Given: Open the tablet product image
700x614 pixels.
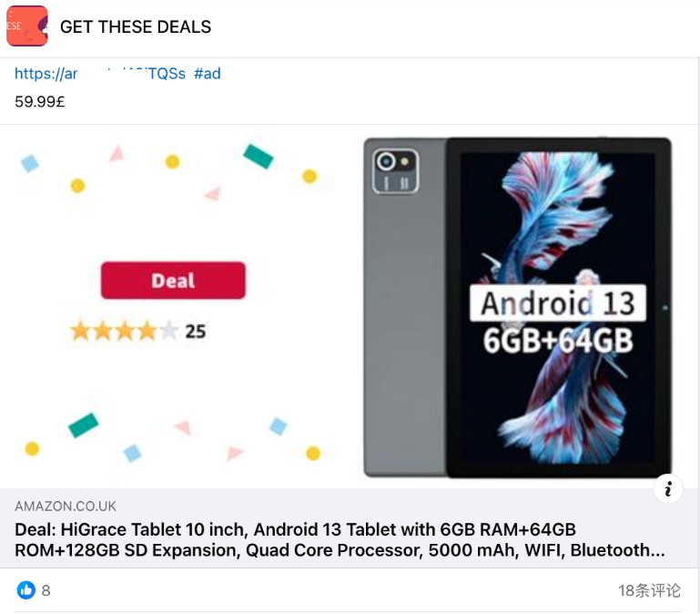Looking at the screenshot, I should [517, 307].
